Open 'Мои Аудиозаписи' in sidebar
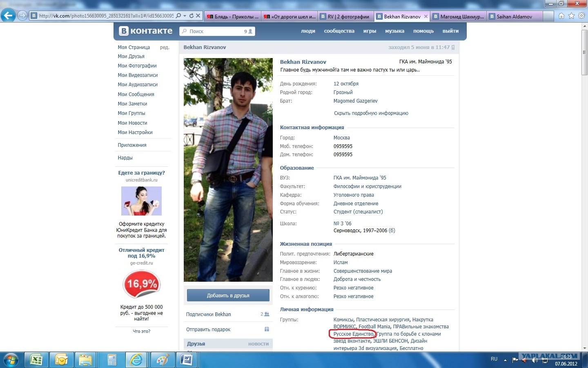 tap(138, 85)
